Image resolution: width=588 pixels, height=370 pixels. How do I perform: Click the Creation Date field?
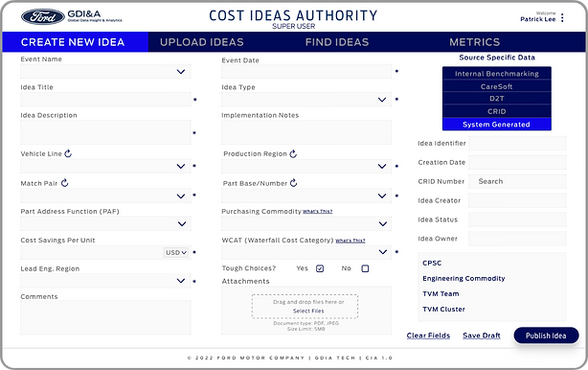pos(517,162)
